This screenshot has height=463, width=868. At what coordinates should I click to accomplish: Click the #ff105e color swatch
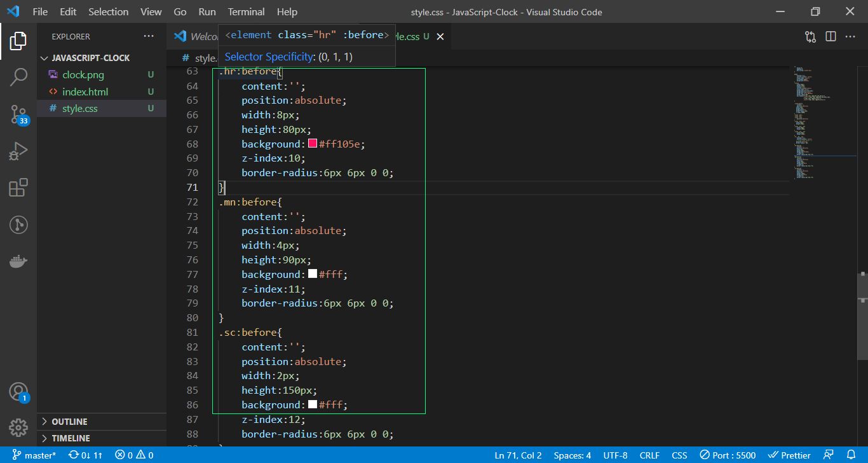point(313,144)
